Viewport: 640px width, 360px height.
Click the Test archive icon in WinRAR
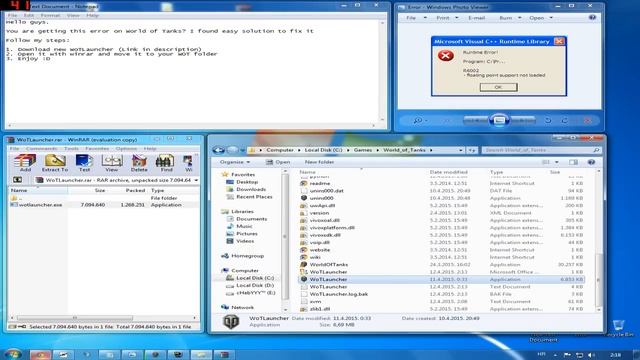point(84,163)
